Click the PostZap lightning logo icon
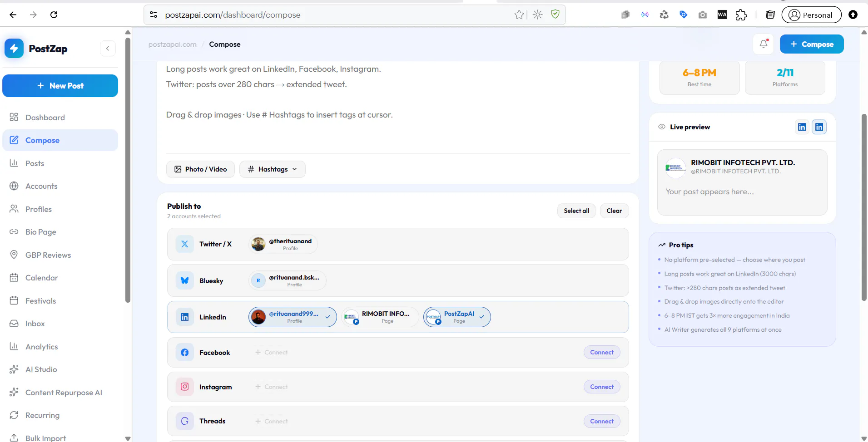This screenshot has width=868, height=442. coord(14,49)
